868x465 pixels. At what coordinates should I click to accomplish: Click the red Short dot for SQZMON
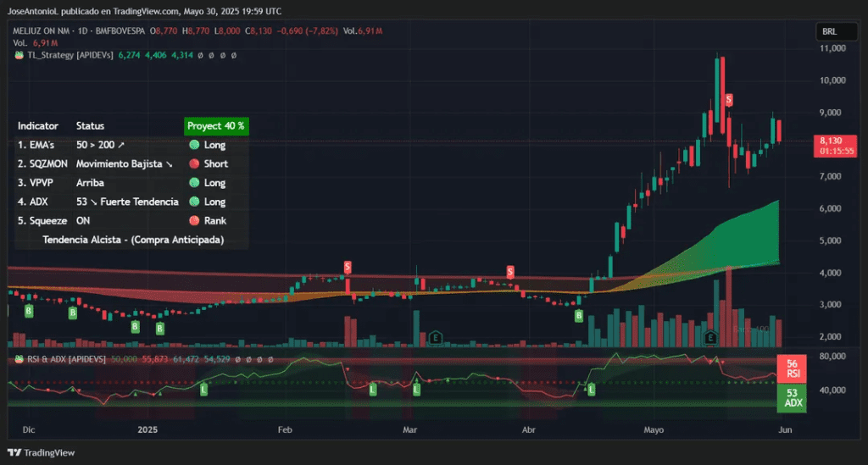tap(193, 163)
